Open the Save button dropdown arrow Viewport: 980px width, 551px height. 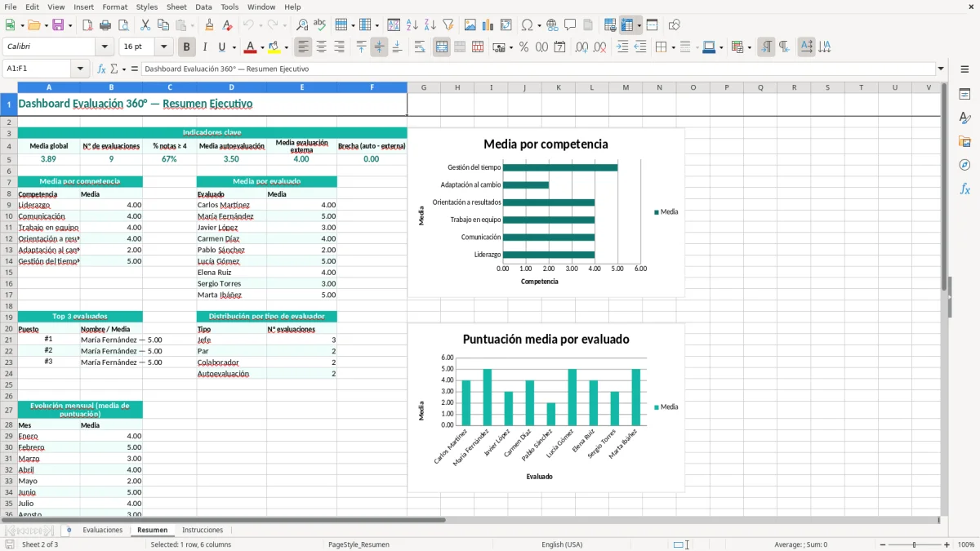tap(70, 25)
